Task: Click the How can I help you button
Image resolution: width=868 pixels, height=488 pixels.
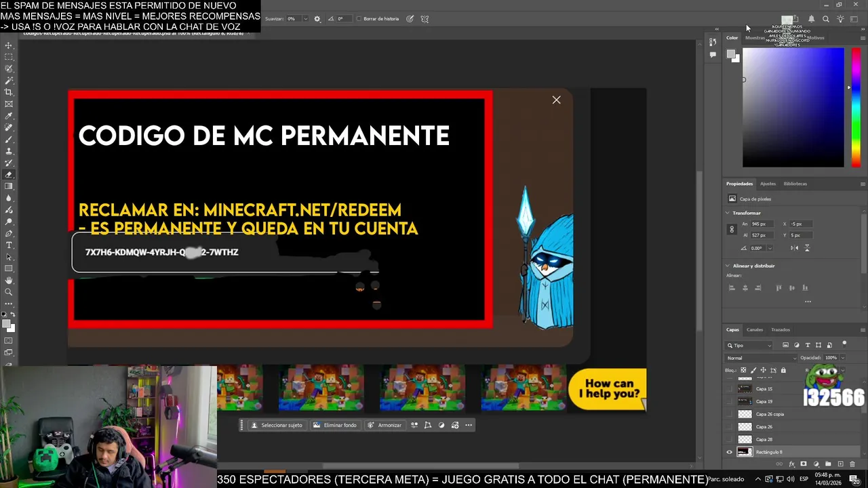Action: (608, 389)
